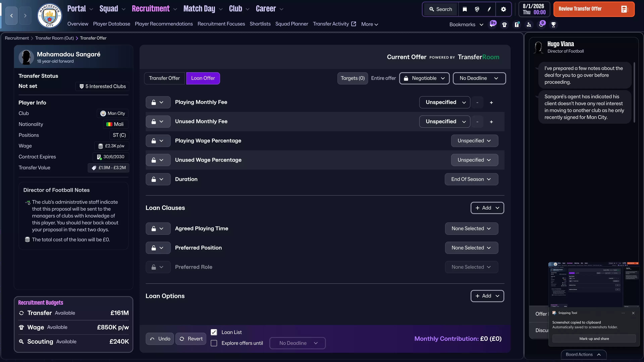Viewport: 644px width, 362px height.
Task: Click the Revert button
Action: coord(191,339)
